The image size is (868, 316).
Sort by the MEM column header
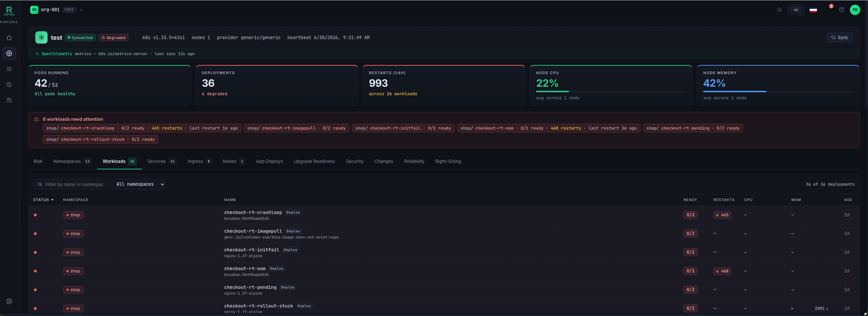coord(796,200)
